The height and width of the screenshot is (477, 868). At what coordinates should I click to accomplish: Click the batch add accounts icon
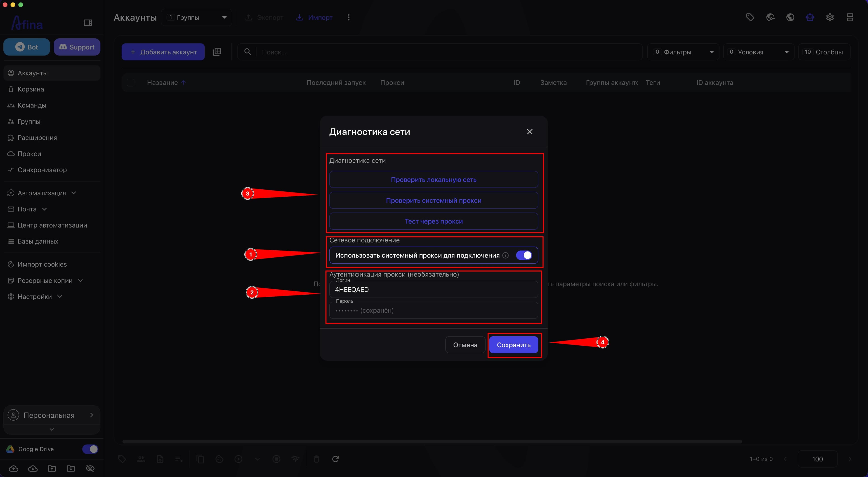click(x=217, y=52)
